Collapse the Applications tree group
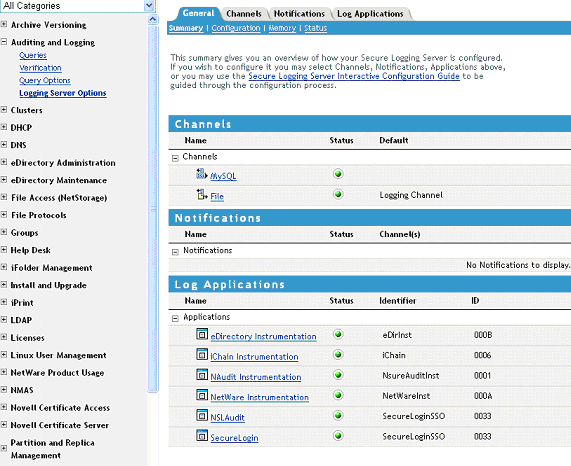 click(x=175, y=319)
